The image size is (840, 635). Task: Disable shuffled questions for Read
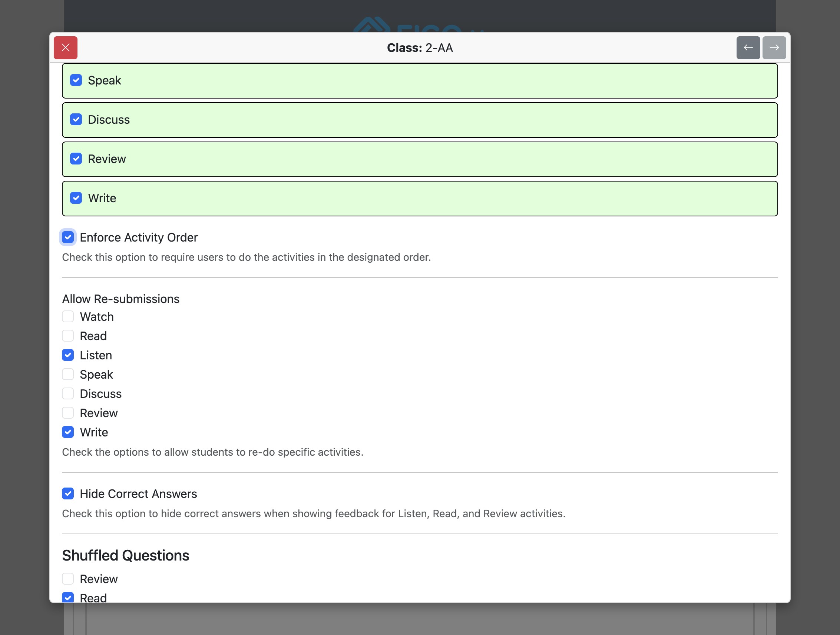tap(68, 598)
